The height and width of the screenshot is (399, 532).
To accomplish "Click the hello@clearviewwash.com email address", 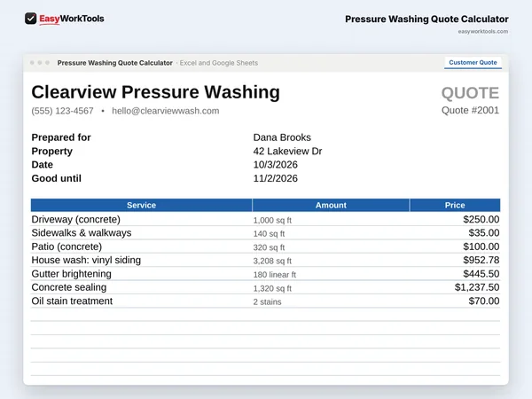I will [166, 111].
